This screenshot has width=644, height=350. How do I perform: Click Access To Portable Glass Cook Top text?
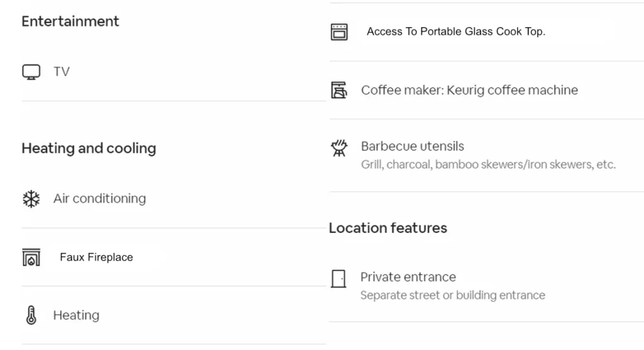coord(456,31)
